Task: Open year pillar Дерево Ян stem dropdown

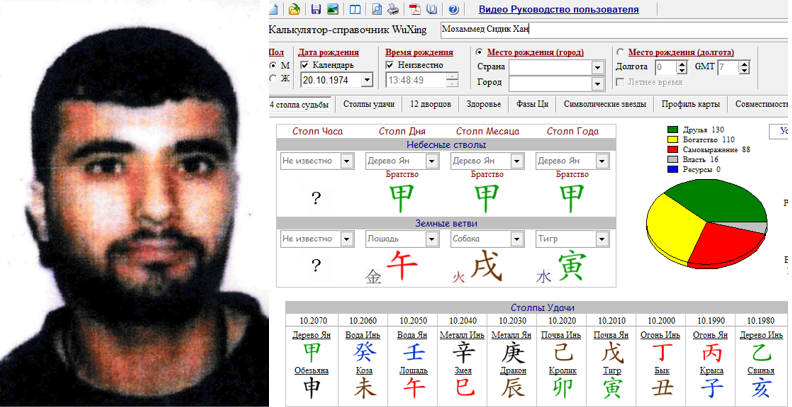Action: pyautogui.click(x=602, y=161)
